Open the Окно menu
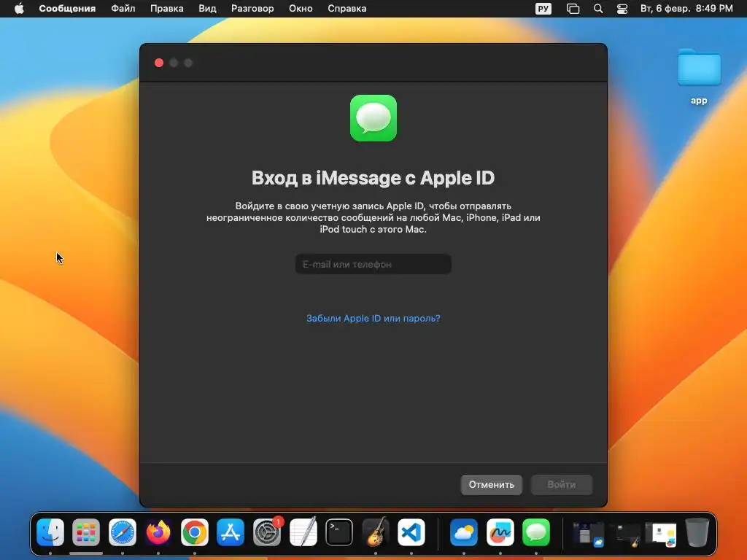The height and width of the screenshot is (560, 747). click(301, 9)
